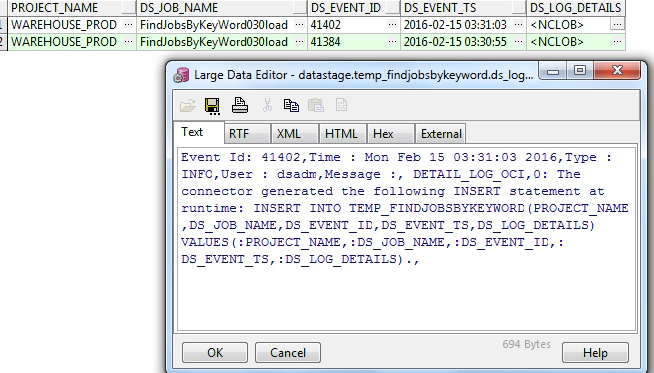The height and width of the screenshot is (373, 654).
Task: Paste from clipboard icon
Action: pos(316,105)
